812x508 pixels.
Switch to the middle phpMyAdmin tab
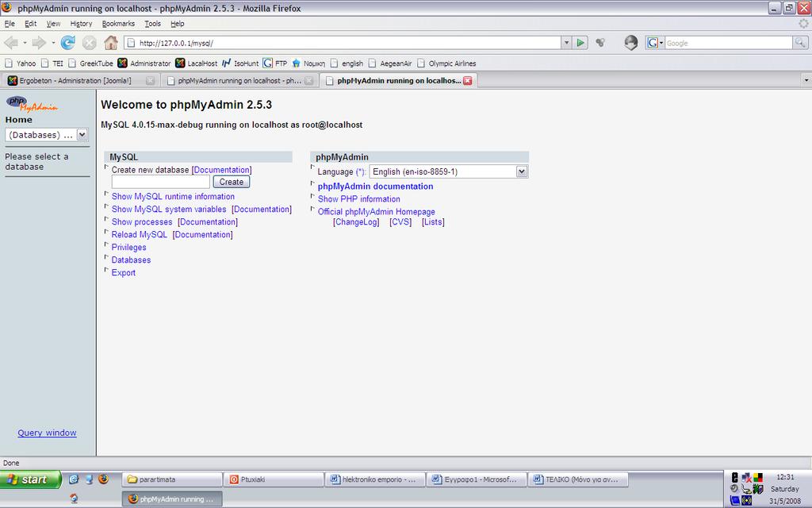tap(239, 80)
